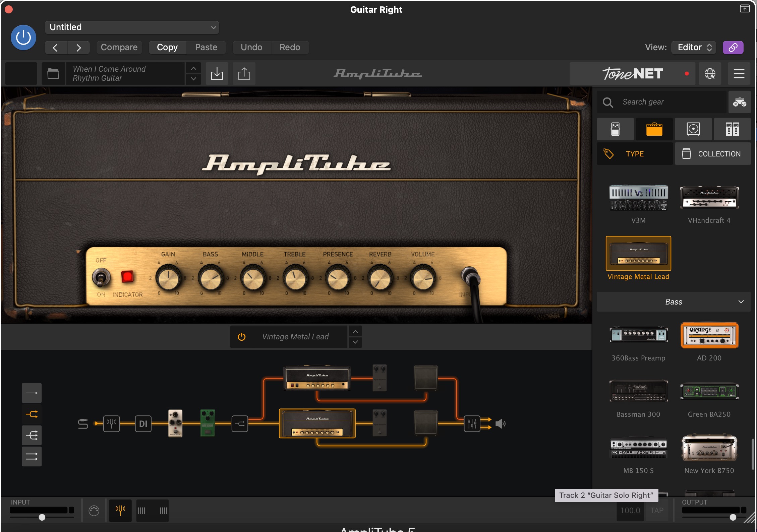This screenshot has height=532, width=757.
Task: Select the MB 150 S amp
Action: tap(638, 448)
